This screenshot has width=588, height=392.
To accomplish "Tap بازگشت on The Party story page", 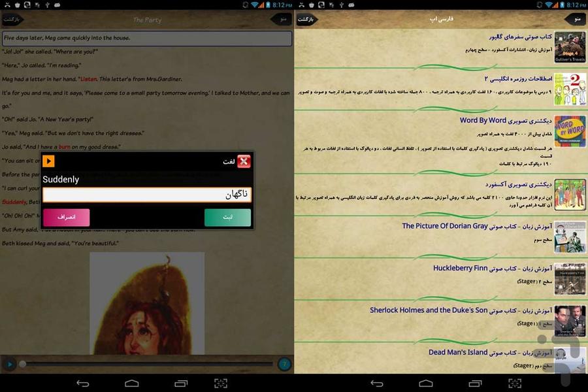I will [14, 19].
